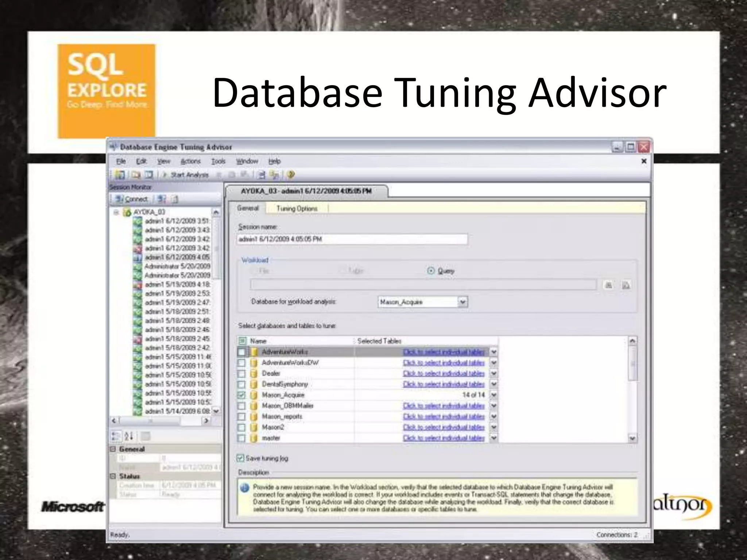Screen dimensions: 747x560
Task: Check the AdventureWorks database checkbox
Action: [x=241, y=352]
